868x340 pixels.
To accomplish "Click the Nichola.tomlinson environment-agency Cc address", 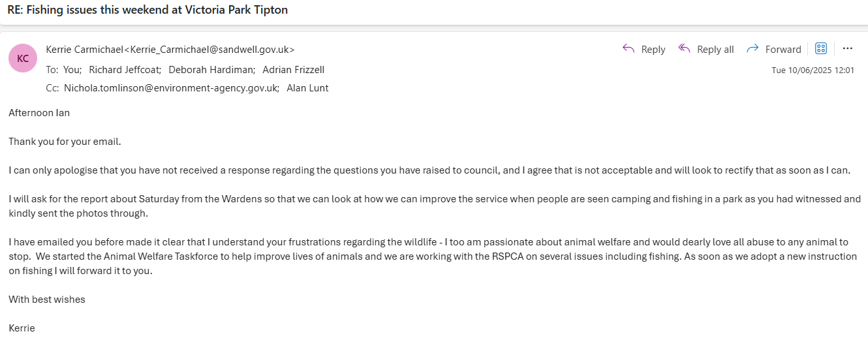I will 171,88.
